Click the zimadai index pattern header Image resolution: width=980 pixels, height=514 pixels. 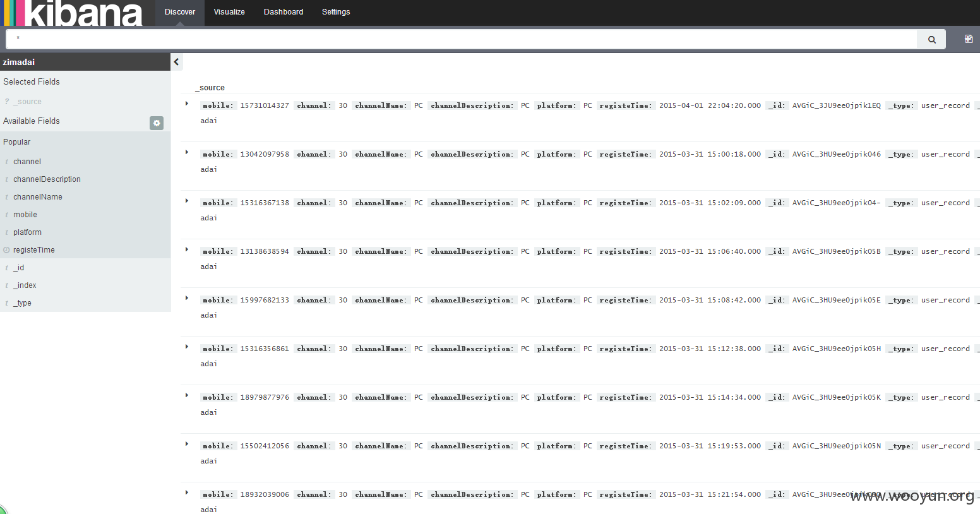pyautogui.click(x=85, y=62)
